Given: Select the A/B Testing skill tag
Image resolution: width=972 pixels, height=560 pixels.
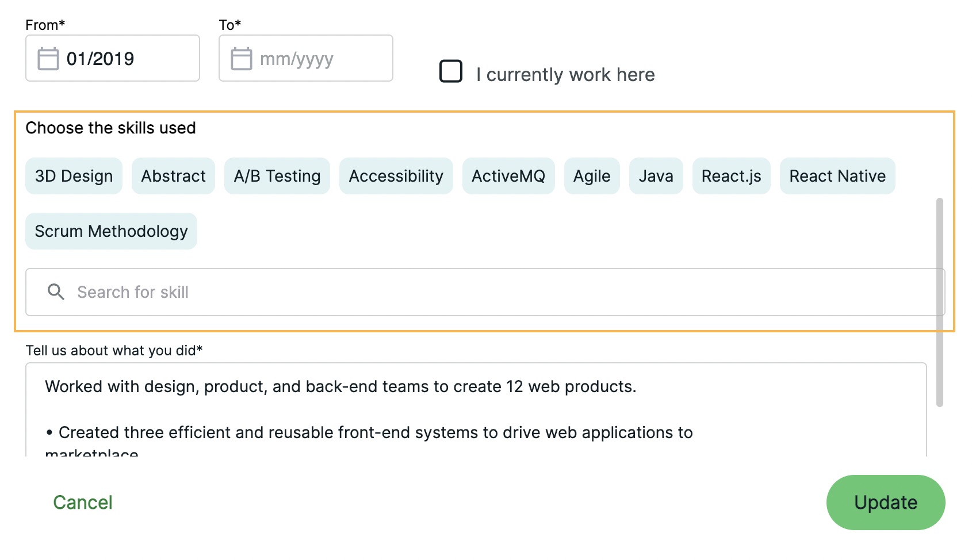Looking at the screenshot, I should [277, 176].
